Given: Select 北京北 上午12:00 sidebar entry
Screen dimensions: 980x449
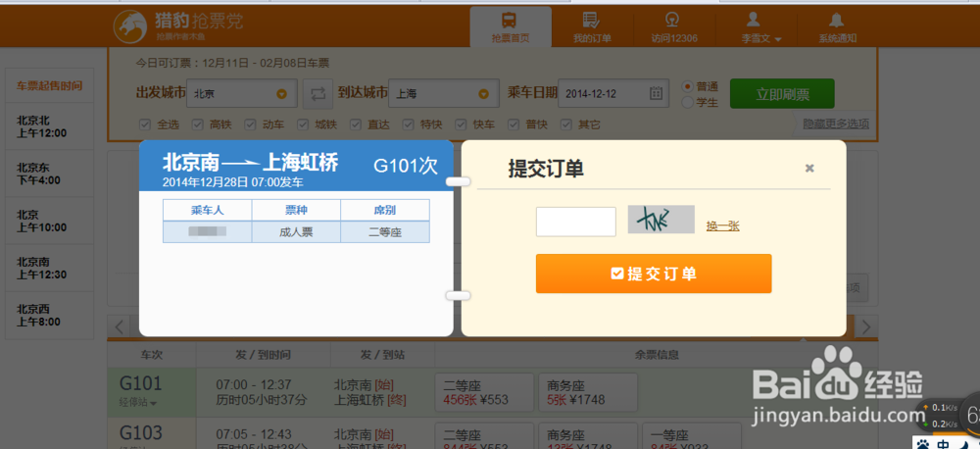Looking at the screenshot, I should 49,126.
